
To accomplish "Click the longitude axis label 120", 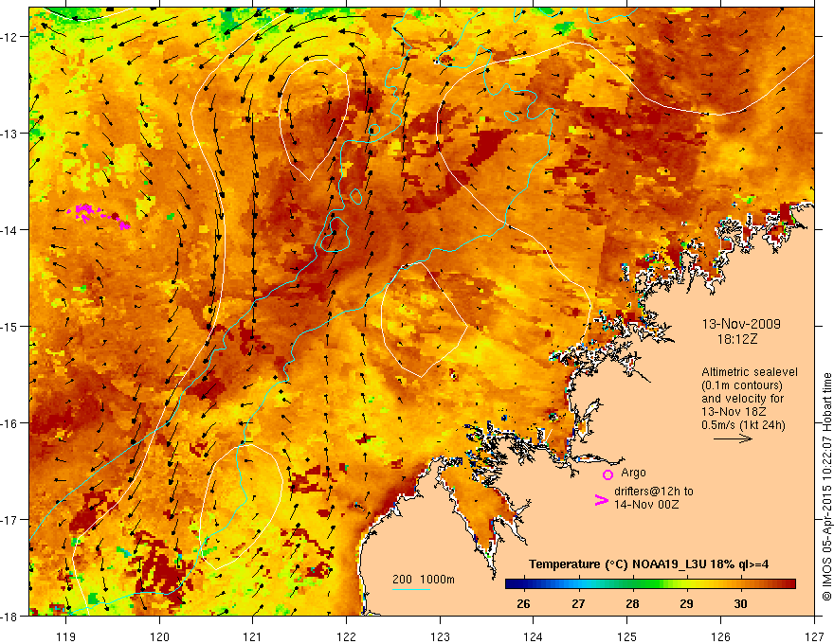I will click(x=159, y=636).
